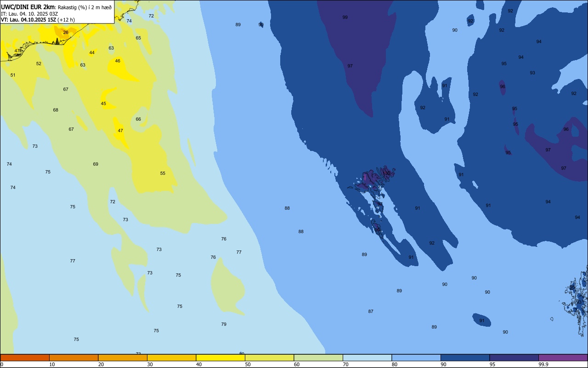The height and width of the screenshot is (368, 588).
Task: Select the map value 45
Action: tap(103, 104)
